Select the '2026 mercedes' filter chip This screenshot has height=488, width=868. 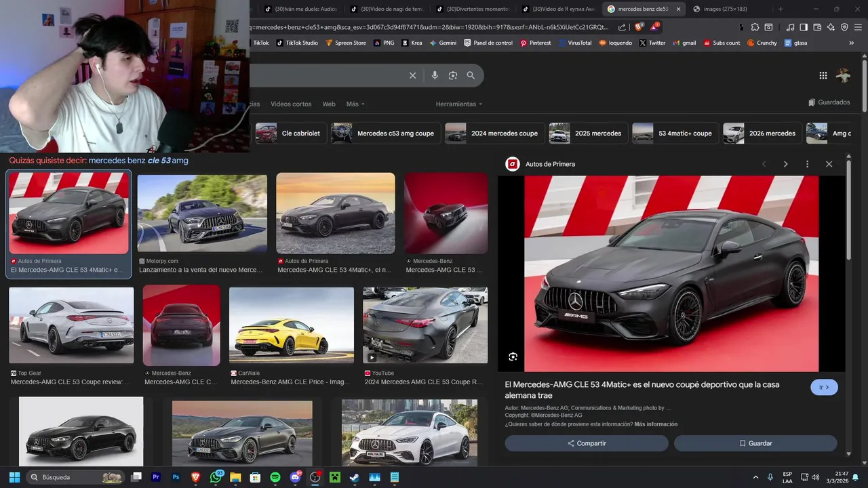click(x=762, y=134)
